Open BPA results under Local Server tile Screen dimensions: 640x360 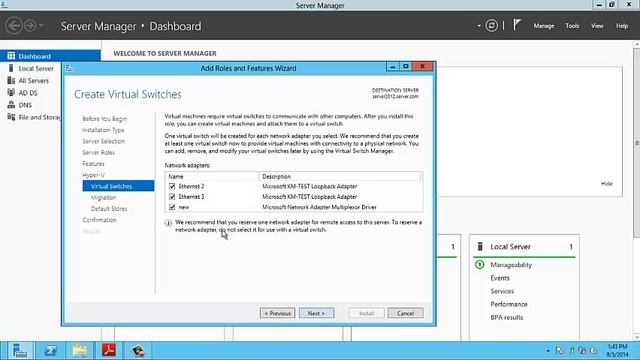(x=507, y=317)
